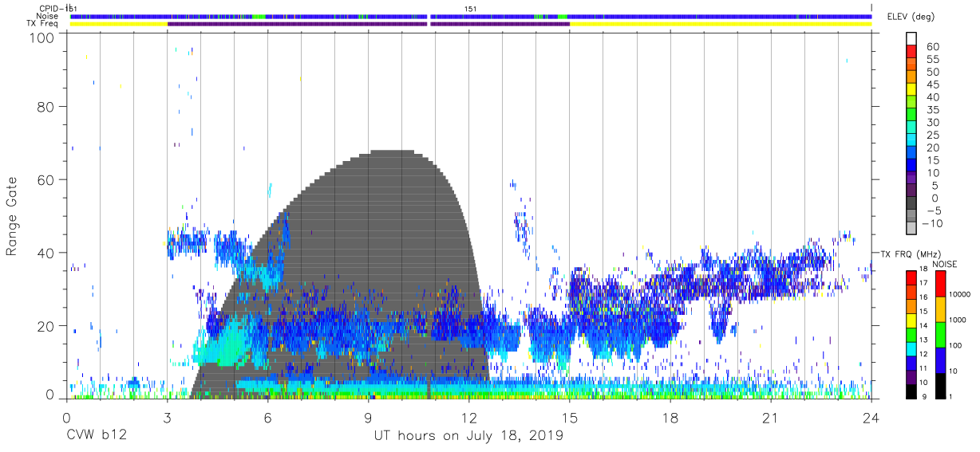Click the 'Range Gate' vertical axis title
The height and width of the screenshot is (452, 980).
(x=11, y=216)
